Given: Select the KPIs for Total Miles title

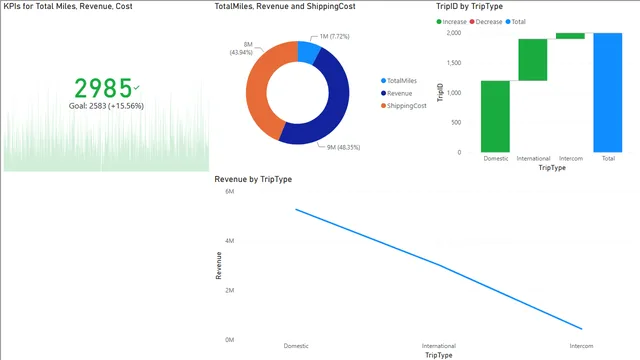Looking at the screenshot, I should 68,6.
